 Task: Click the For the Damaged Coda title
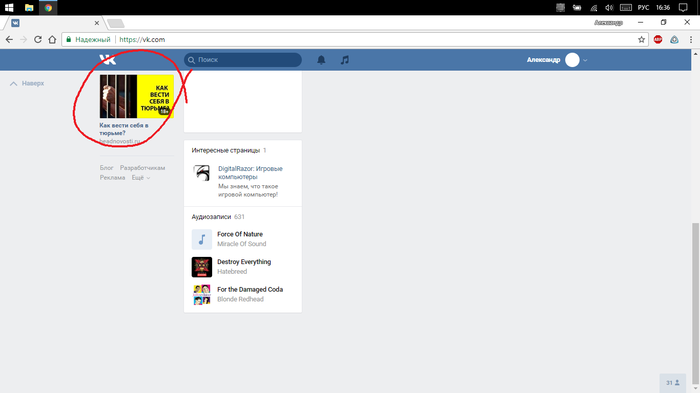click(250, 289)
